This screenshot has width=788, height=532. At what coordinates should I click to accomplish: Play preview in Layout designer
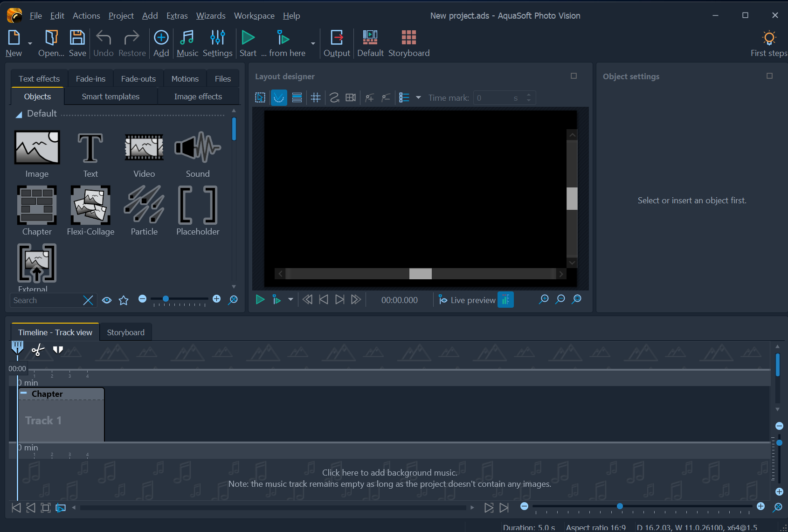tap(260, 300)
